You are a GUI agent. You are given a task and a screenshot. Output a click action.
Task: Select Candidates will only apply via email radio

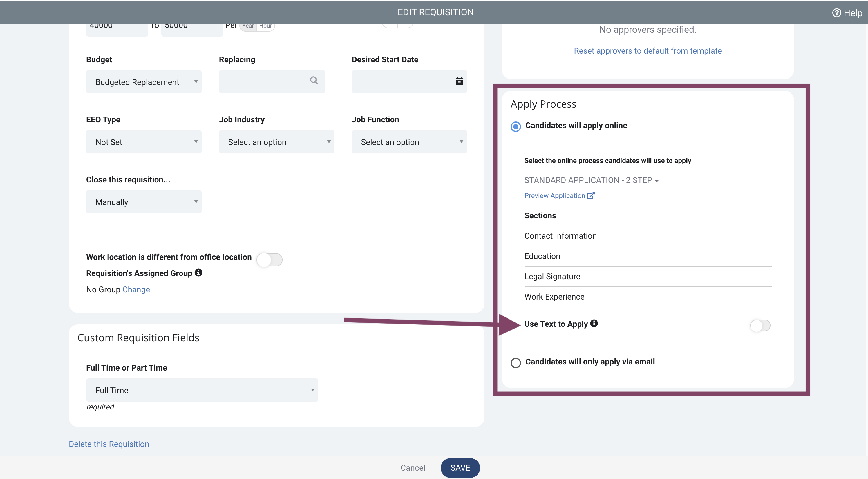tap(516, 363)
